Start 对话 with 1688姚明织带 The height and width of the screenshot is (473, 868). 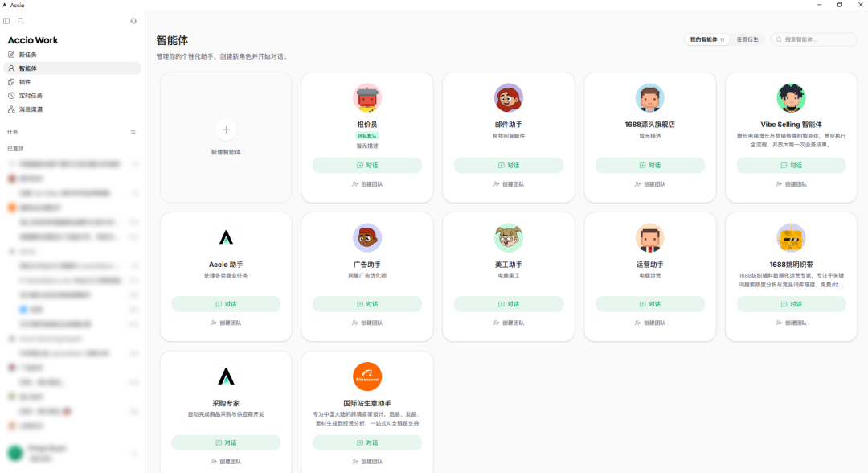click(x=791, y=304)
